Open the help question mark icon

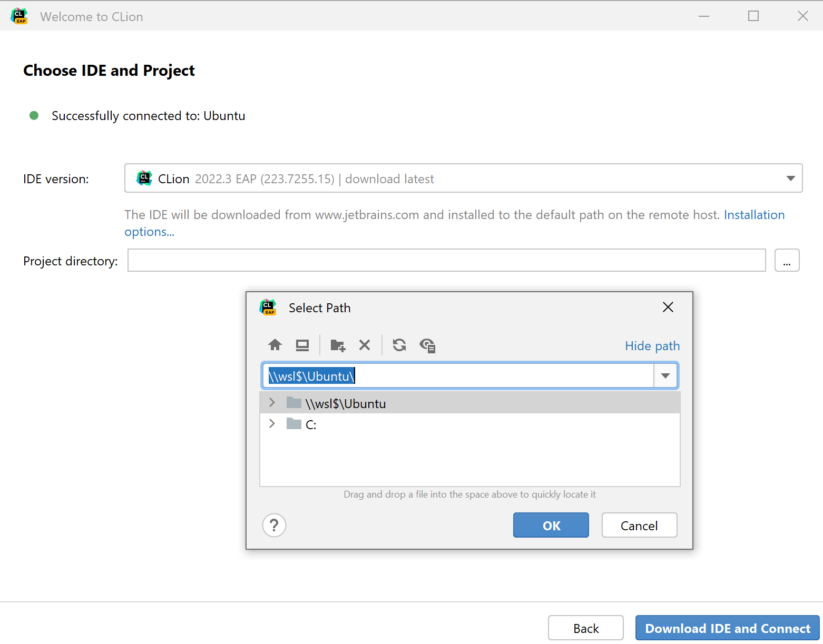[x=274, y=525]
